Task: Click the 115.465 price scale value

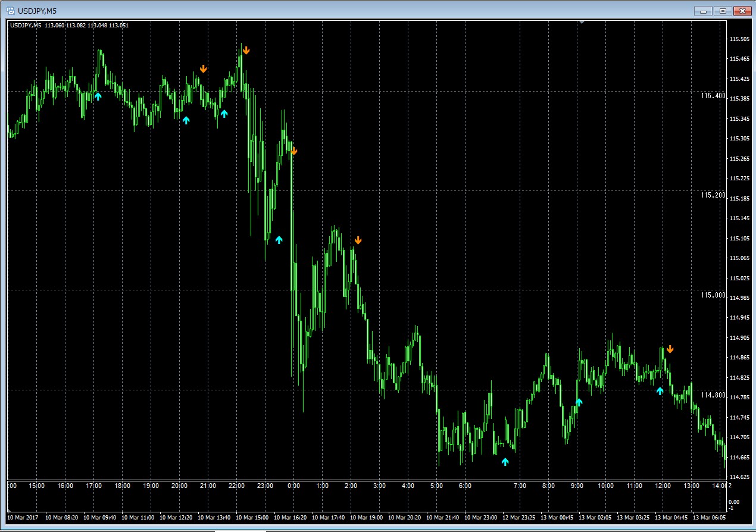Action: (x=739, y=59)
